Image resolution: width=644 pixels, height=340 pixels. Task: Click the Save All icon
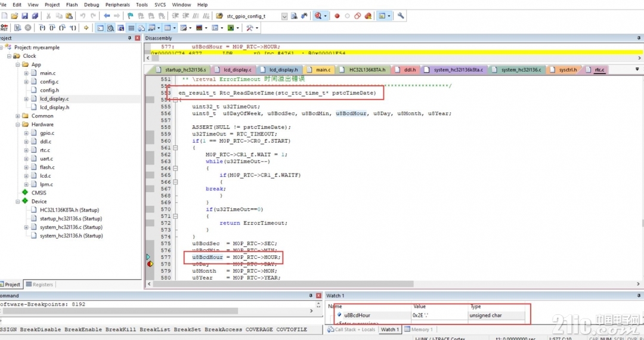pyautogui.click(x=35, y=16)
